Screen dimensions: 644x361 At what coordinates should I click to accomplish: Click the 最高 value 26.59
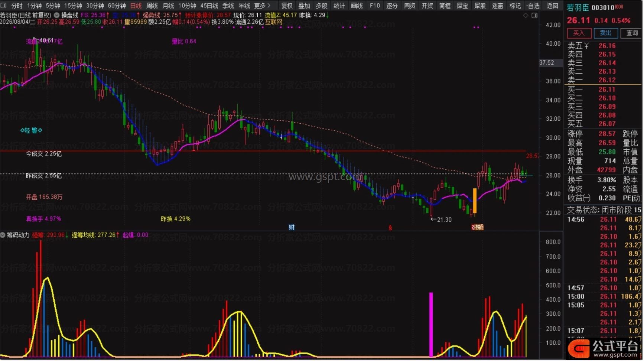coord(607,143)
